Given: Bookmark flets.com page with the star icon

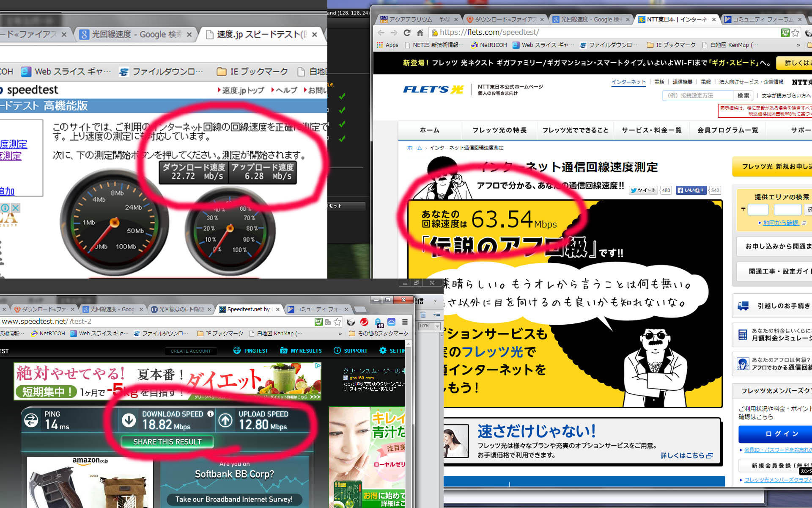Looking at the screenshot, I should 796,33.
